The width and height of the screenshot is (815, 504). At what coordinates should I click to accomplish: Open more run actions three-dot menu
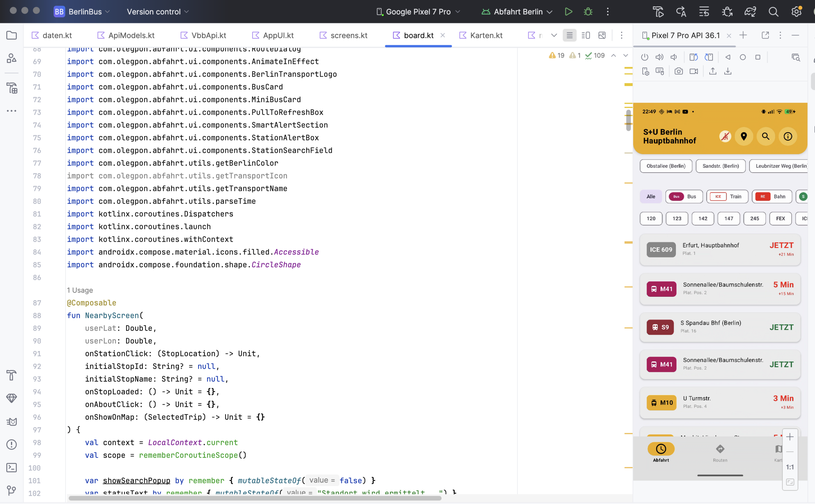pos(608,12)
